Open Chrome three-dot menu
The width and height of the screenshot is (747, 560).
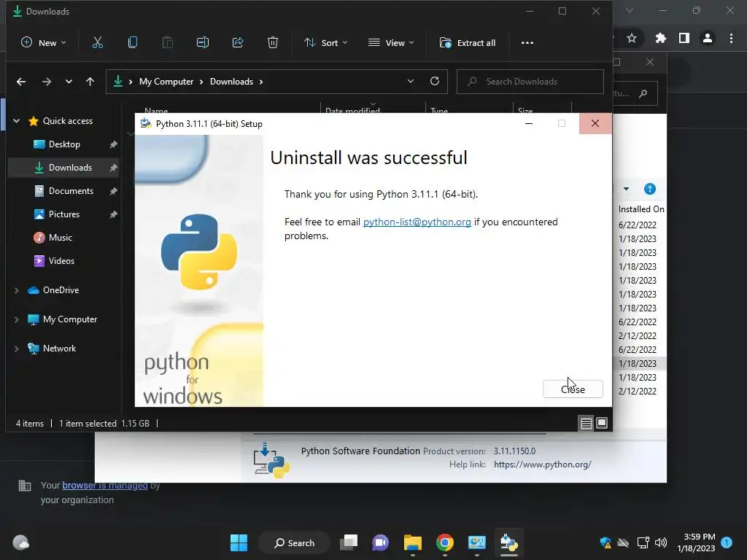[731, 38]
